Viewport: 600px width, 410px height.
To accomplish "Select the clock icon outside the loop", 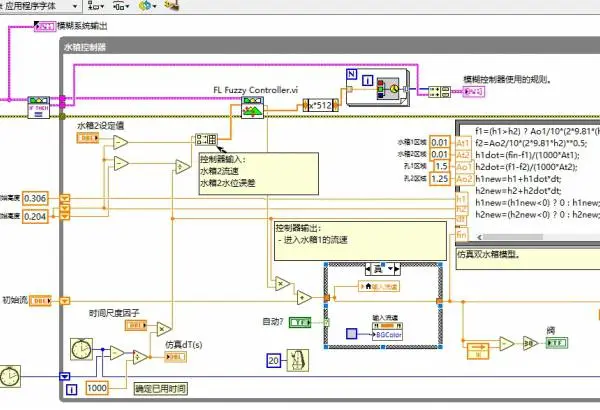I will [10, 376].
